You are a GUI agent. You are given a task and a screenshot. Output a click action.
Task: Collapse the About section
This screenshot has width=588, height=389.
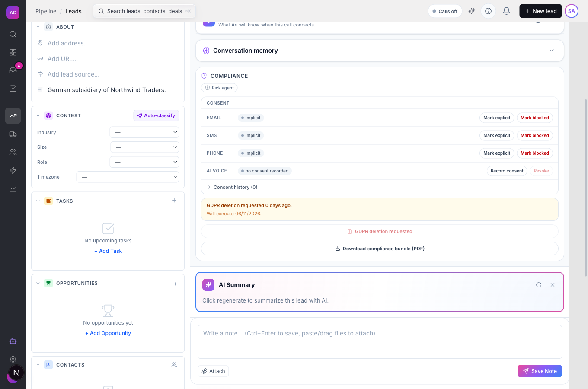[x=38, y=27]
